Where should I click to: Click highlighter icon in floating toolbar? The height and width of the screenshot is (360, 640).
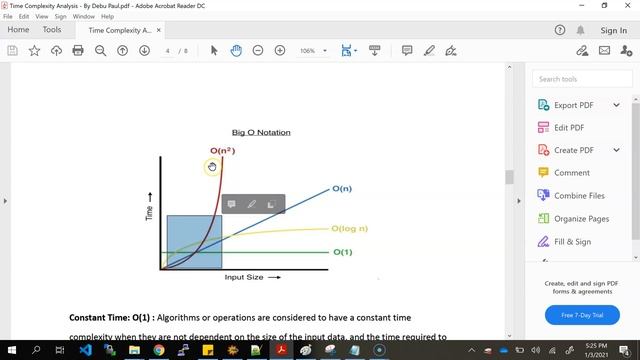(251, 204)
